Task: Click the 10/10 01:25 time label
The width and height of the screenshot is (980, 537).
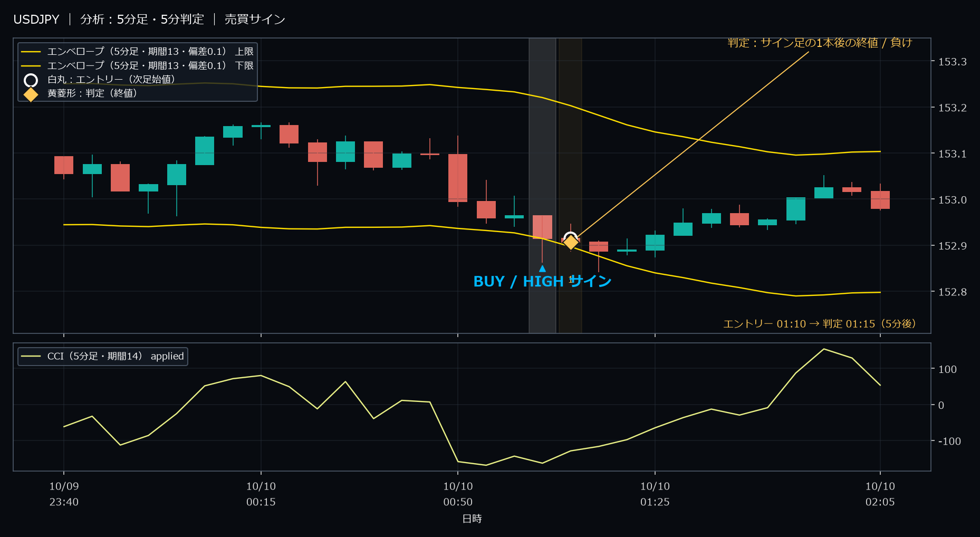Action: [655, 494]
